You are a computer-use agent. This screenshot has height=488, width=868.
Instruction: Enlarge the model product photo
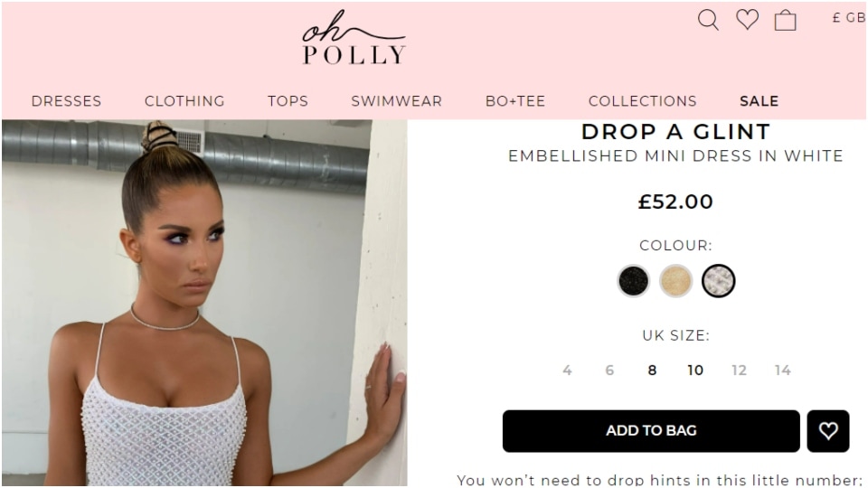(x=204, y=304)
